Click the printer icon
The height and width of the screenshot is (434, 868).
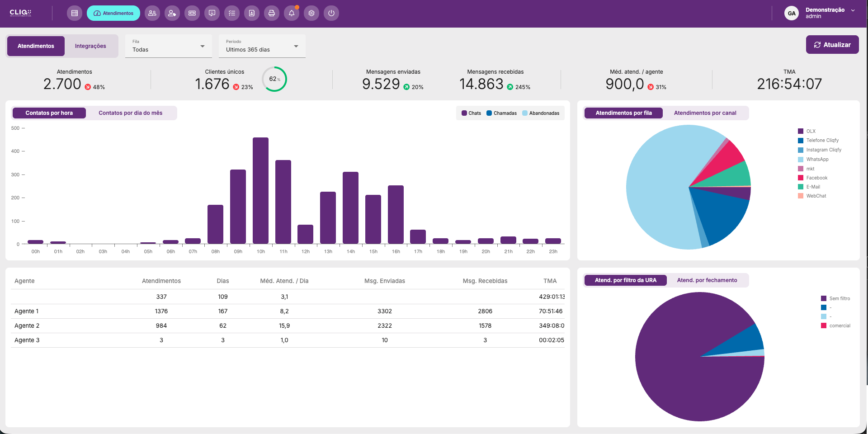[x=272, y=13]
